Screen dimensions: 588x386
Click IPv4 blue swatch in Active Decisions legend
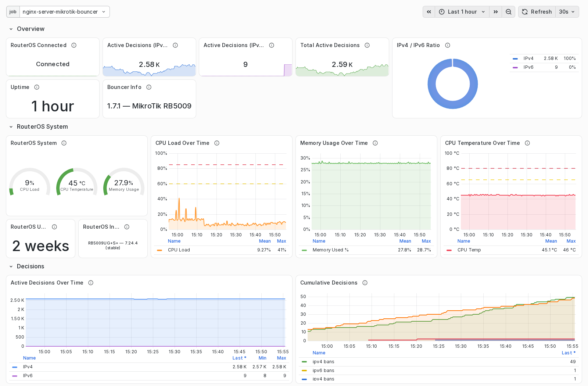tap(15, 367)
